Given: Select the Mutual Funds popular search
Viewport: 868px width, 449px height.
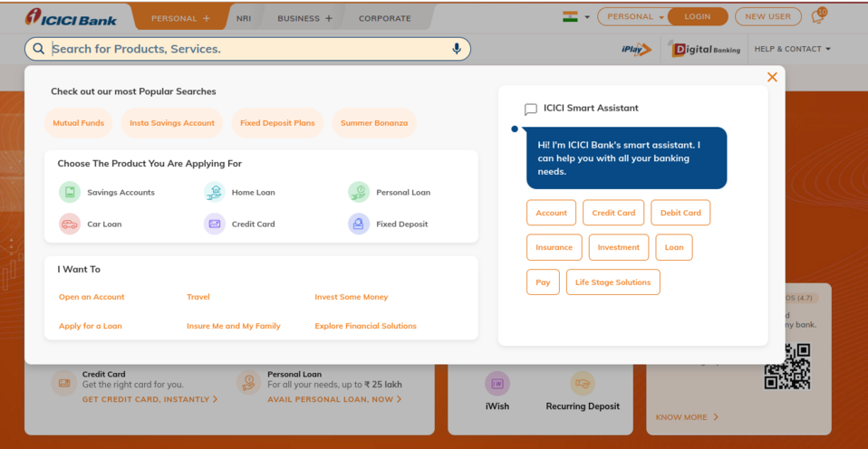Looking at the screenshot, I should (79, 123).
